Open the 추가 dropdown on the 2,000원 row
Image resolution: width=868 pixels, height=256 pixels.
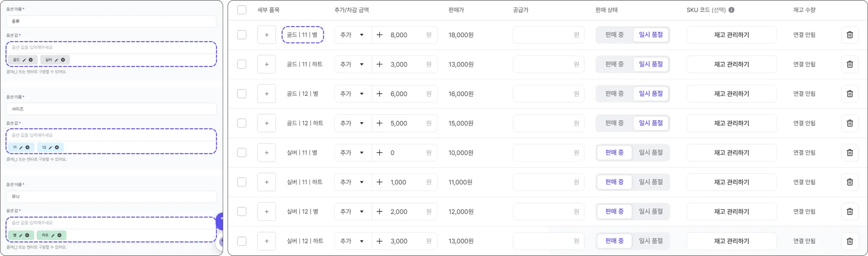353,211
